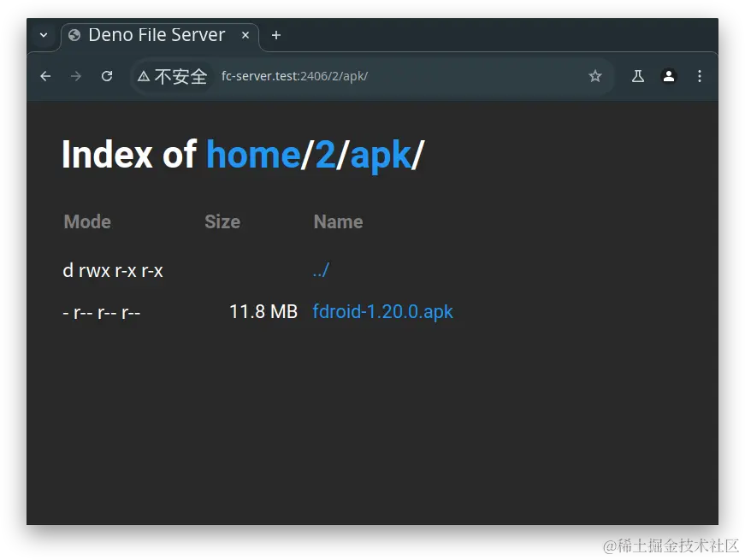Screen dimensions: 745x560
Task: Show the not secure site warning info
Action: [172, 76]
